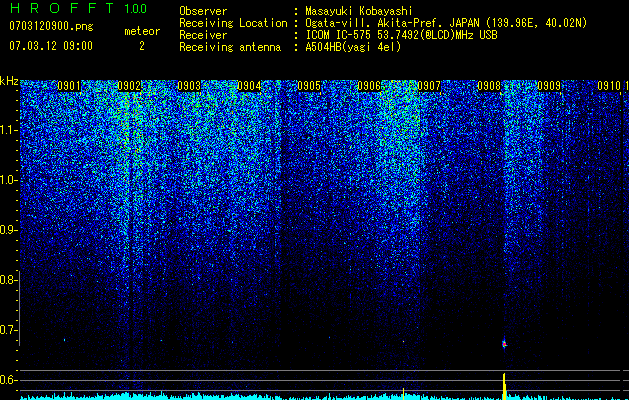The height and width of the screenshot is (400, 629).
Task: Click the 0909 time marker
Action: pos(549,86)
